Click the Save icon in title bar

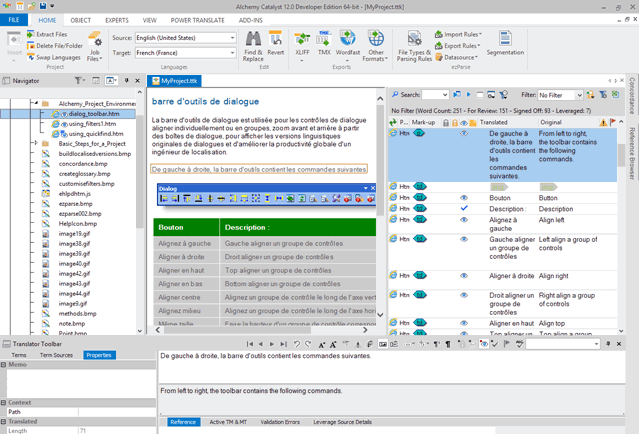point(43,6)
